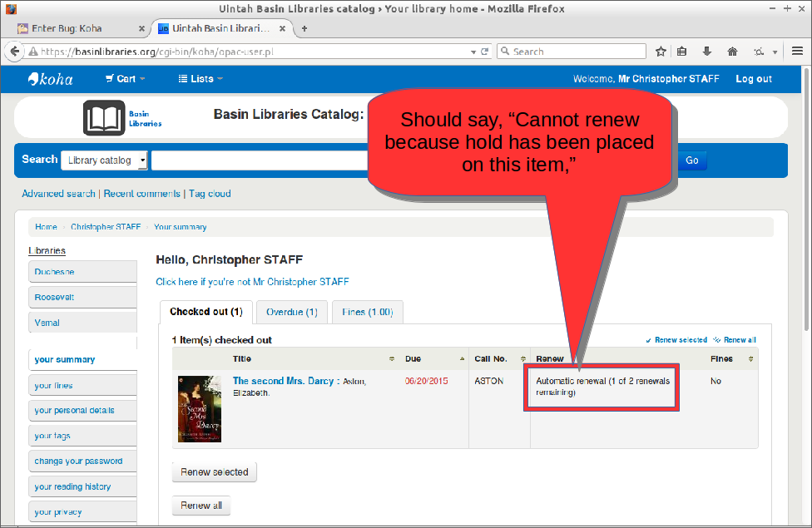Click the Koha logo in navbar
812x528 pixels.
tap(51, 79)
